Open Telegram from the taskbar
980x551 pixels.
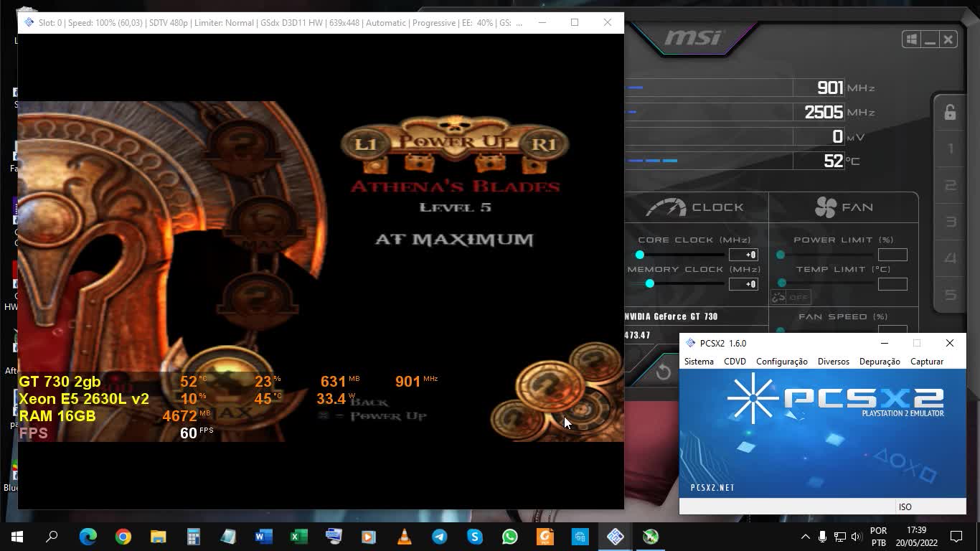(439, 537)
